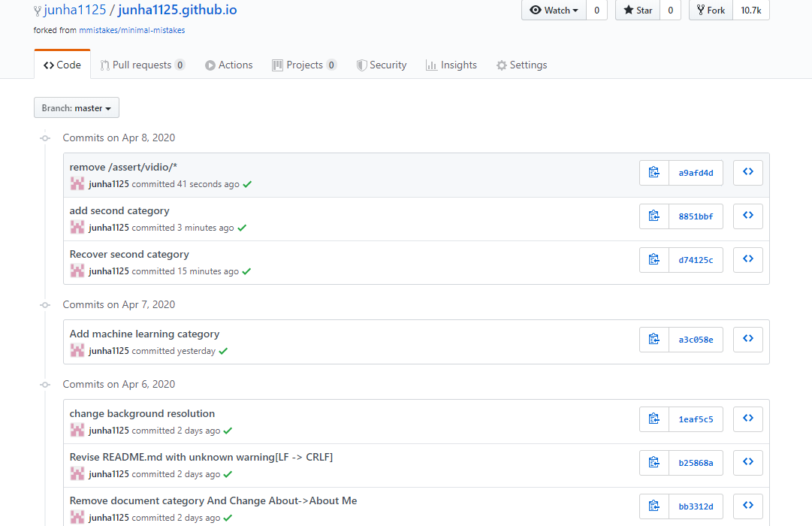Click the 'Commits on Apr 6, 2020' heading
812x526 pixels.
(119, 385)
